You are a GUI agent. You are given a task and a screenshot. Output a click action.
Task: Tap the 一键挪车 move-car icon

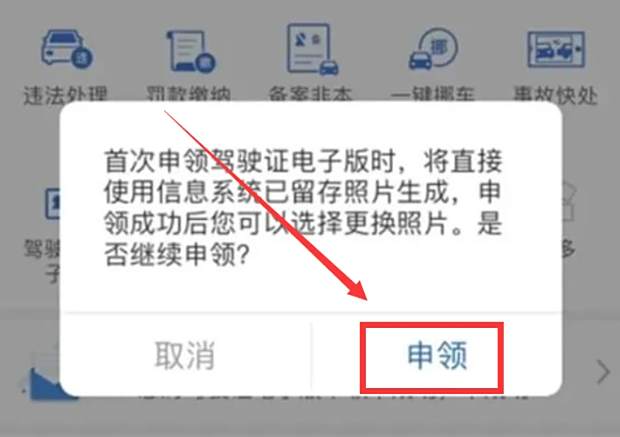433,49
